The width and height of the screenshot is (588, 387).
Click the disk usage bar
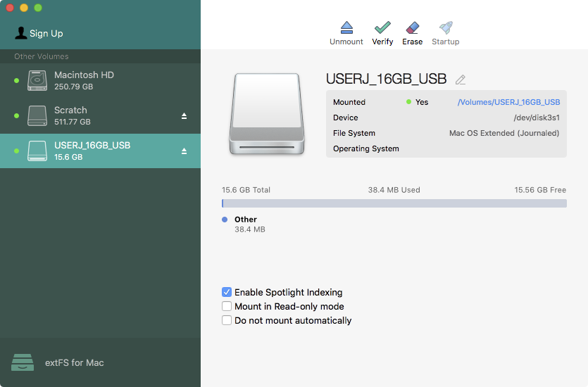pos(394,203)
